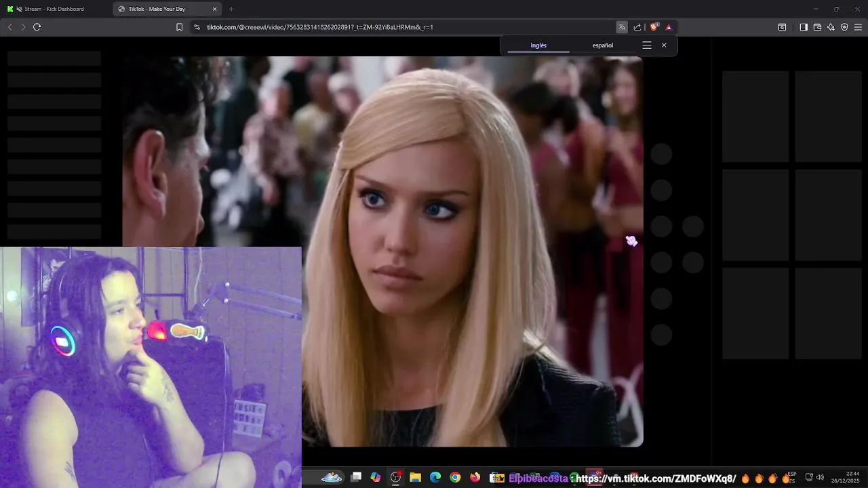Launch Firefox from the taskbar

475,478
